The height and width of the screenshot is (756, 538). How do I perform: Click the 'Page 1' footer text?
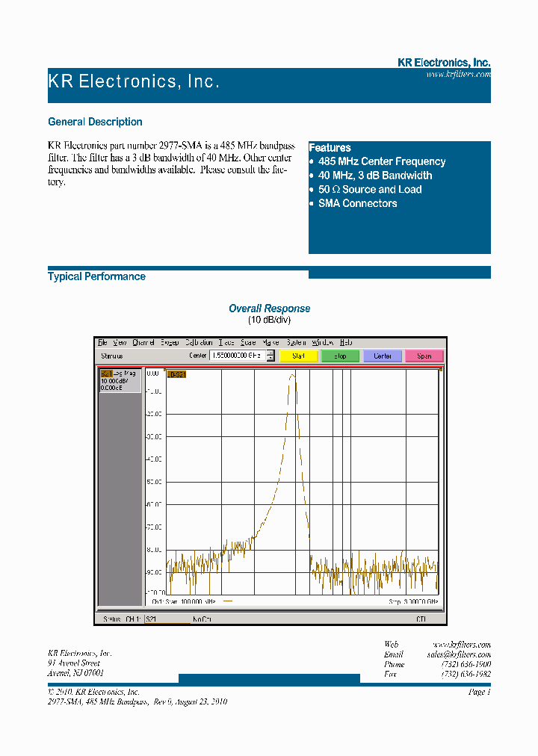(x=479, y=692)
